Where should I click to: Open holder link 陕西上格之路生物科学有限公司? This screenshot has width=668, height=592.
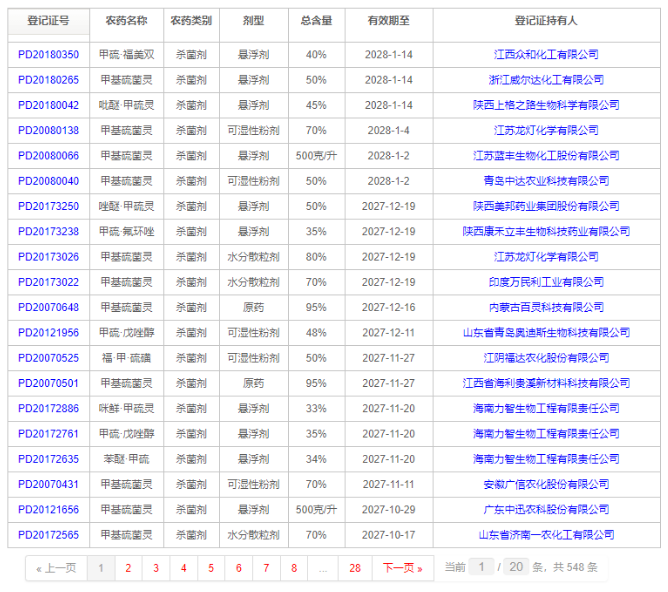(546, 105)
